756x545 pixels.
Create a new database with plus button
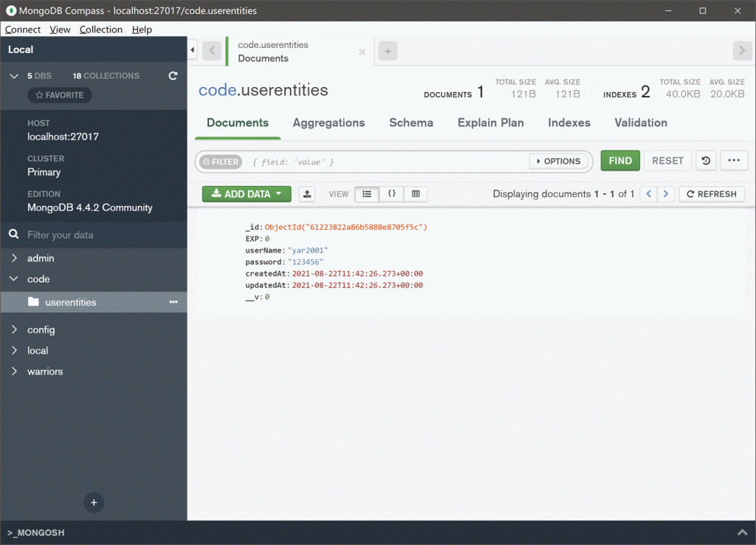(94, 503)
